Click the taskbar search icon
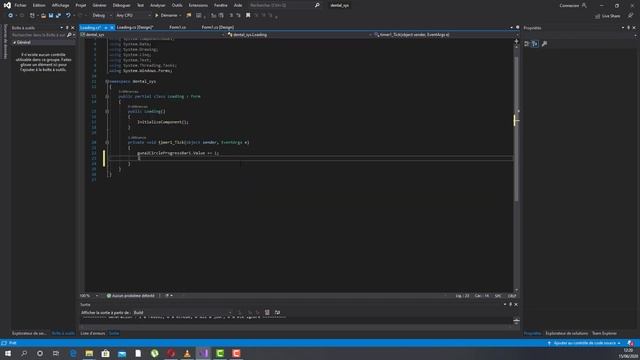 (24, 353)
